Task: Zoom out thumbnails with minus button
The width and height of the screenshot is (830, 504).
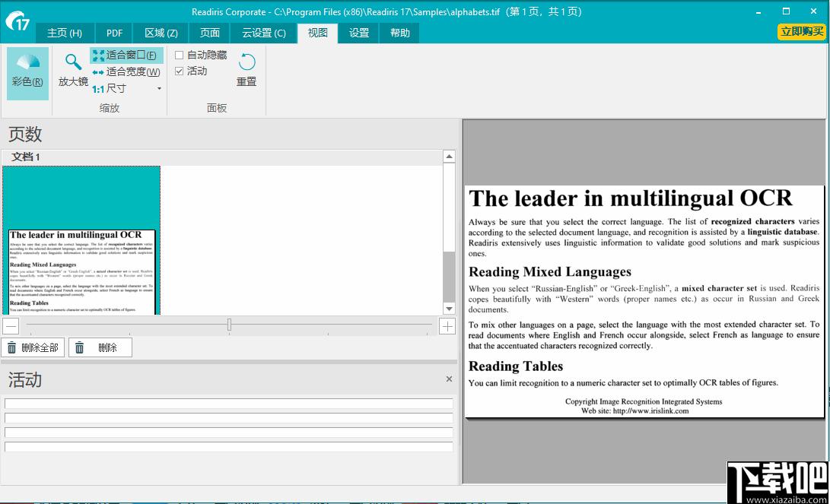Action: pyautogui.click(x=11, y=326)
